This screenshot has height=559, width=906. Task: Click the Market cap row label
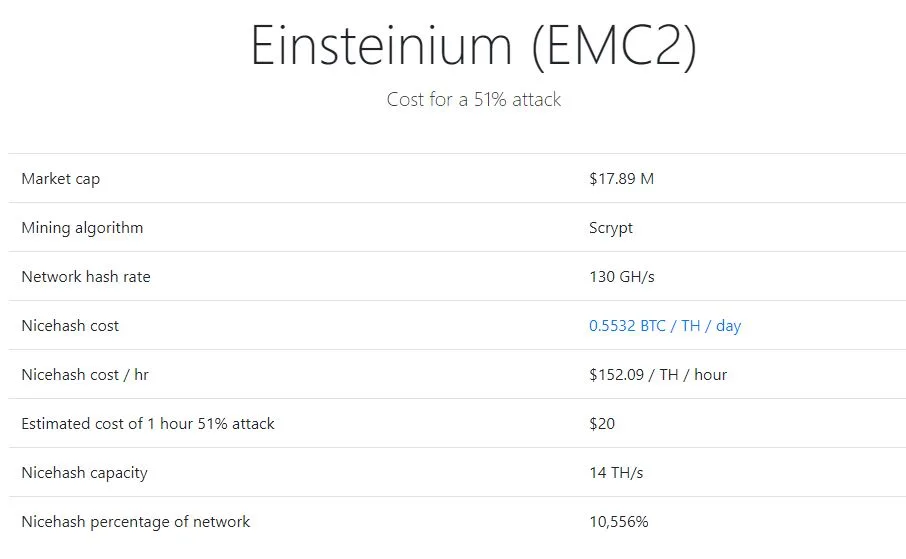tap(61, 179)
